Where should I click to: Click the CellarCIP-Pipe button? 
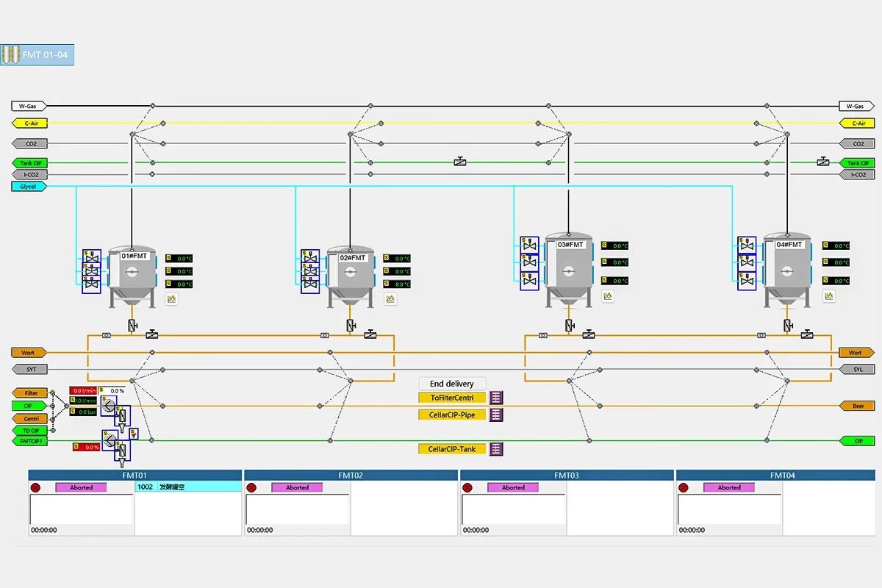(452, 415)
